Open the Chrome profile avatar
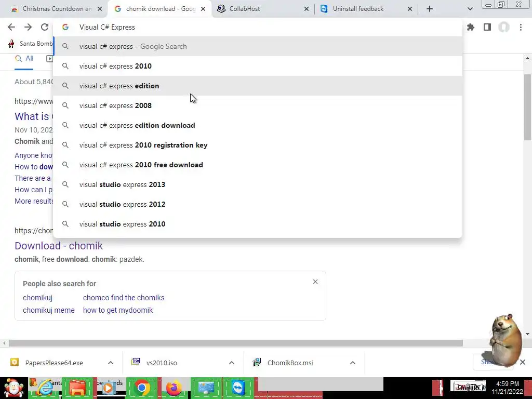 (504, 27)
